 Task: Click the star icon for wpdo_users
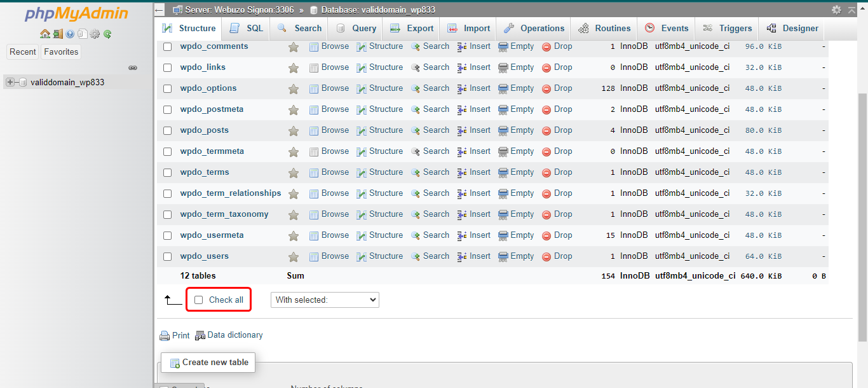tap(294, 256)
